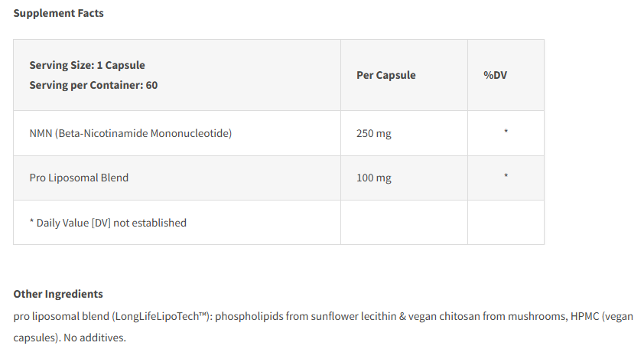This screenshot has height=349, width=644.
Task: Click the Supplement Facts heading
Action: 58,13
